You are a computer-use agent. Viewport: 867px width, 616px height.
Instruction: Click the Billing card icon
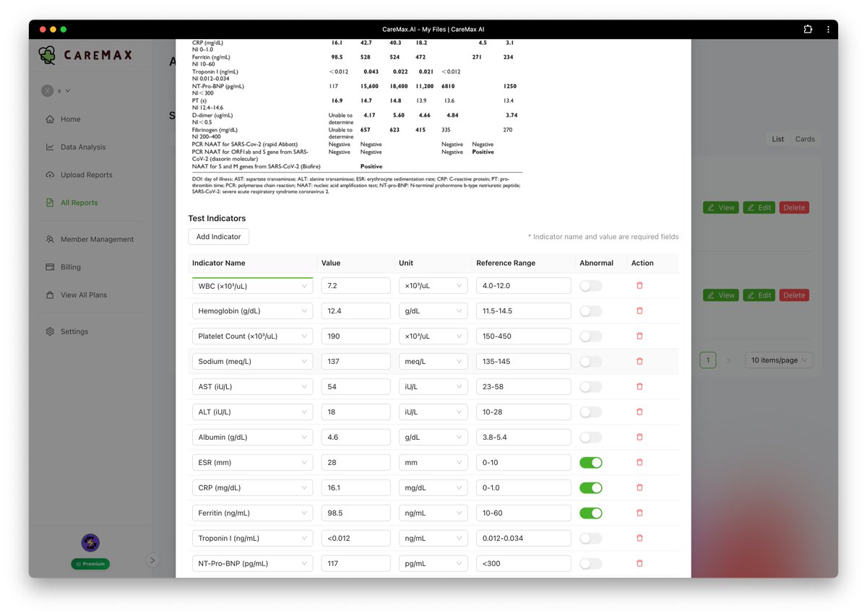50,267
